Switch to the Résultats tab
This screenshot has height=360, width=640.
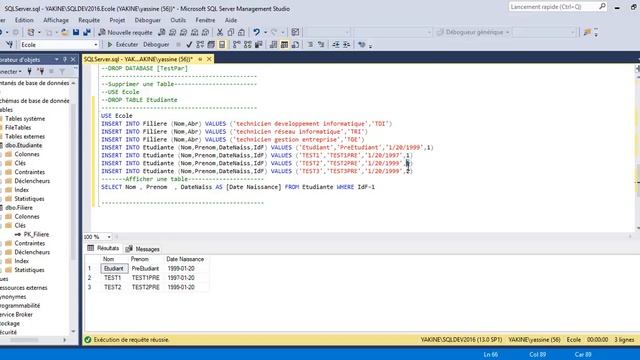click(x=103, y=248)
